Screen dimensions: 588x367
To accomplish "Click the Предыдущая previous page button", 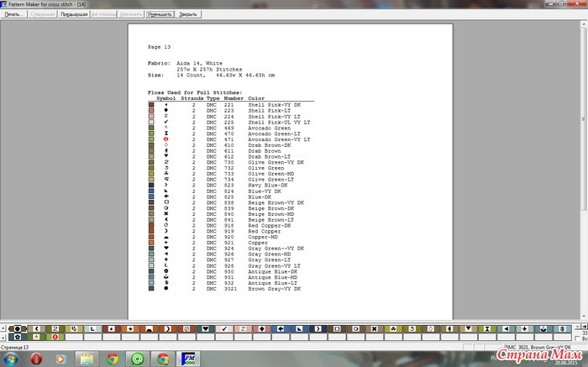I will coord(74,14).
